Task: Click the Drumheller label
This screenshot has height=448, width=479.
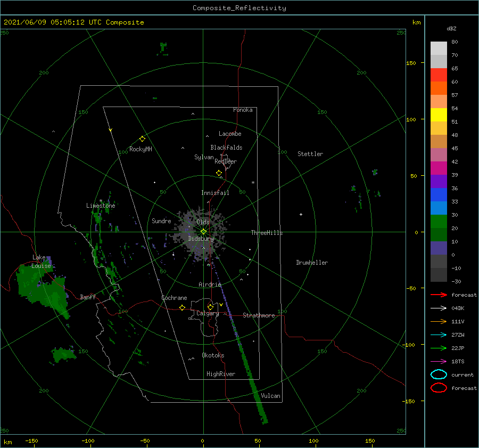Action: point(312,263)
